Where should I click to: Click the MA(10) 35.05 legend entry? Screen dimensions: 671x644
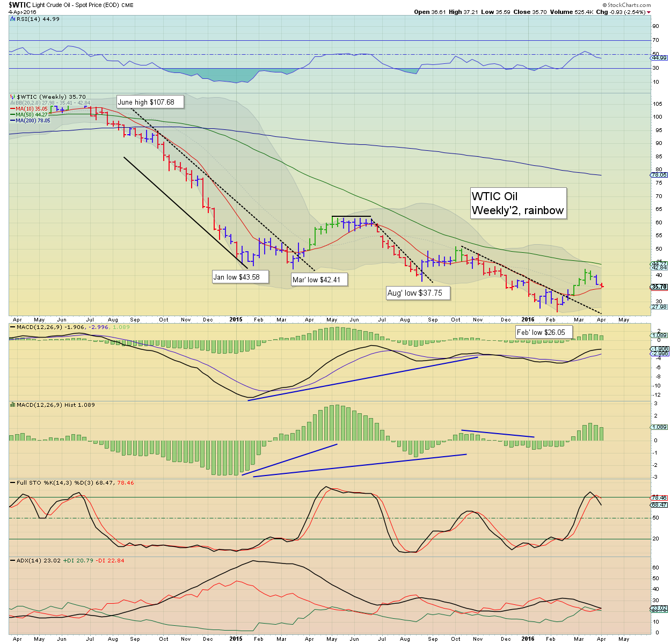coord(28,109)
